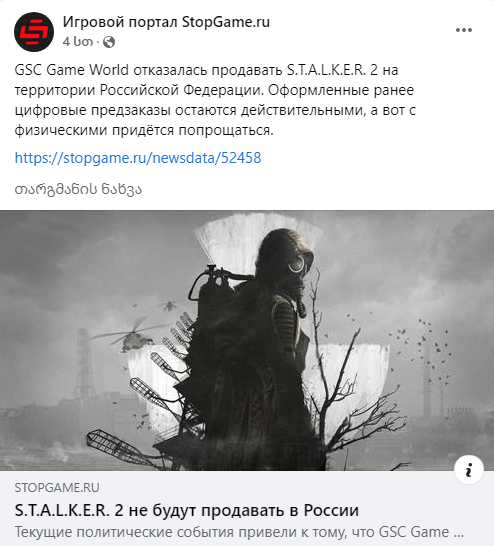Open the post's 4 სთ timestamp
Viewport: 494px width, 546px height.
(78, 42)
